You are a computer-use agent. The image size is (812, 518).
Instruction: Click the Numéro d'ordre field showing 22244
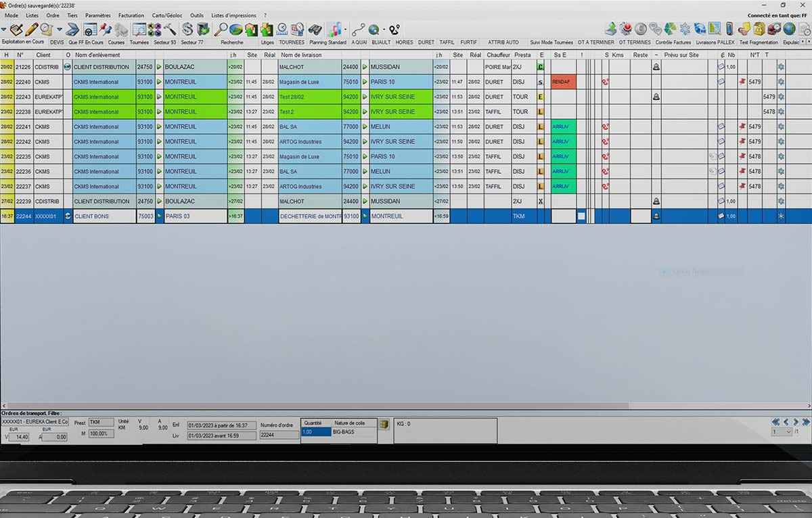click(x=279, y=435)
